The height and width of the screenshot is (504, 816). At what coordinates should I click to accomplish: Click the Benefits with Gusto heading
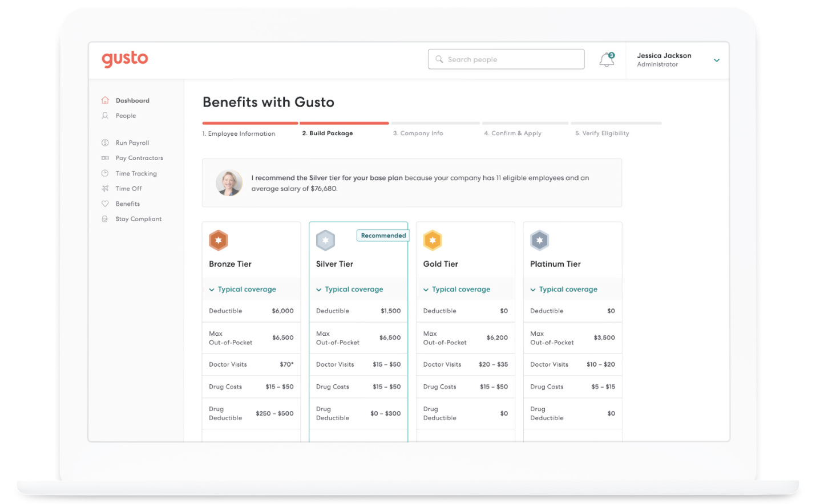(268, 102)
